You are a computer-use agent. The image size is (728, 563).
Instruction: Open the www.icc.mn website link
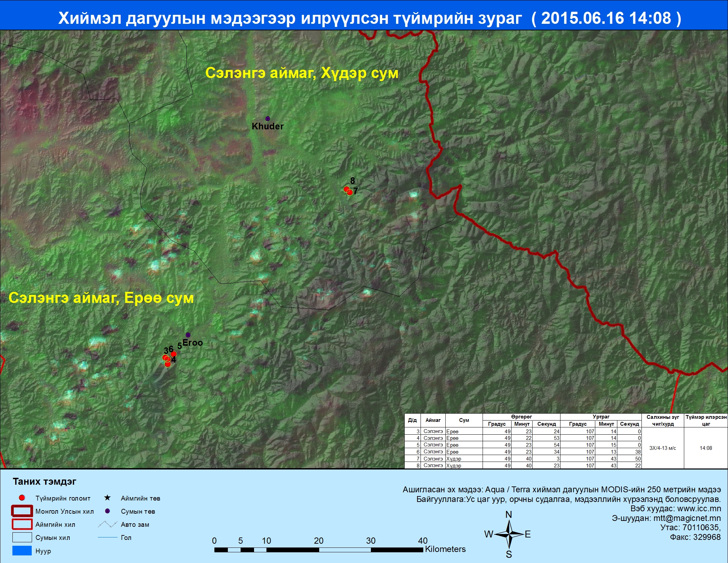tap(699, 508)
